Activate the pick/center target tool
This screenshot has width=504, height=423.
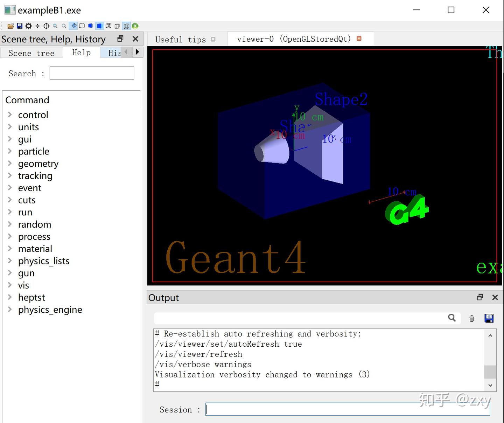pos(46,26)
